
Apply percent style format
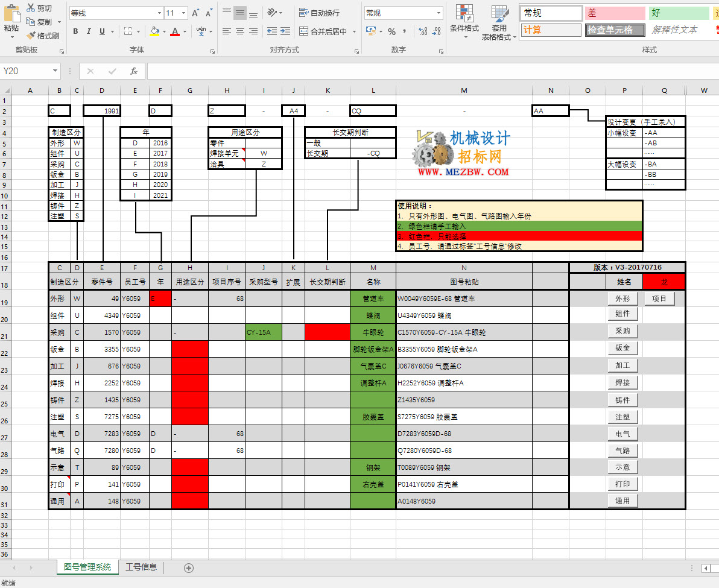point(391,31)
